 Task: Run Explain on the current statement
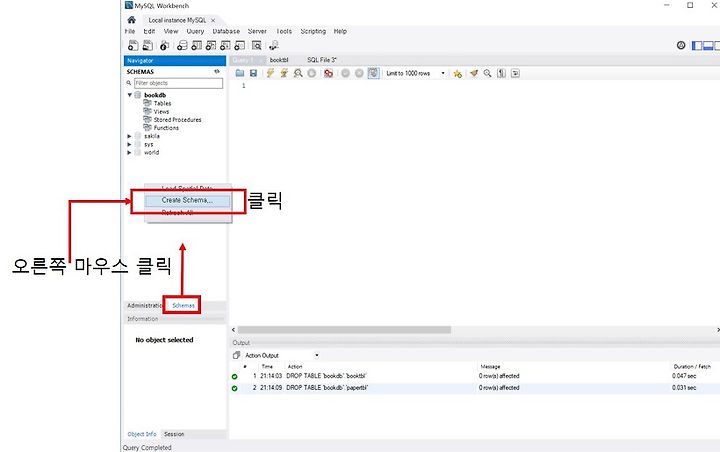click(298, 73)
